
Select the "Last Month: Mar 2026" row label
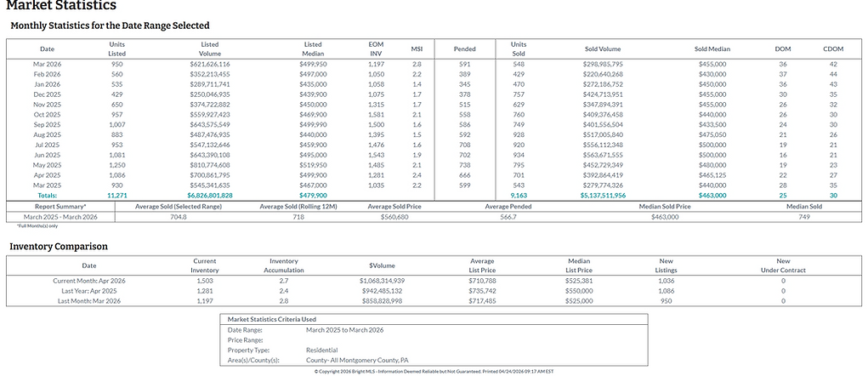tap(89, 300)
